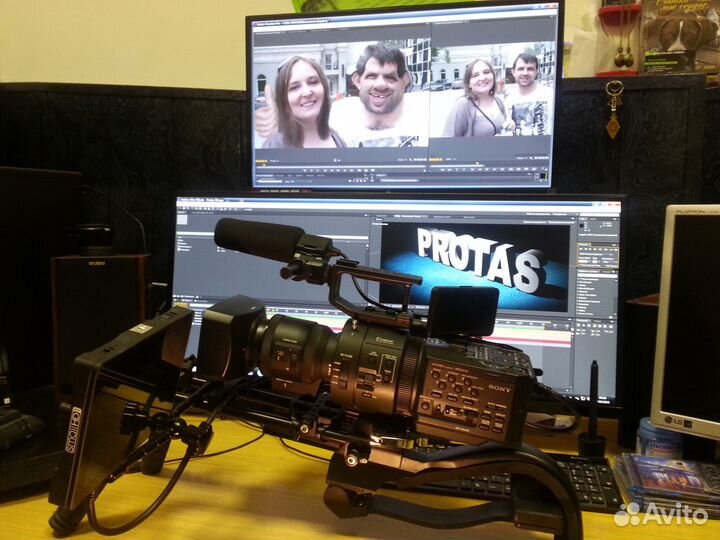Click the yellow Program monitor timecode
The height and width of the screenshot is (540, 720).
(435, 159)
